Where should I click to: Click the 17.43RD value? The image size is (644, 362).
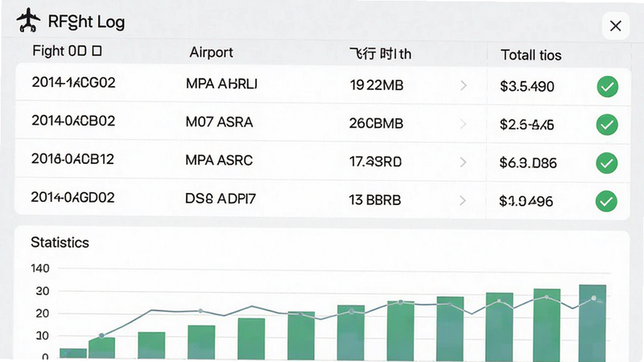tap(375, 162)
